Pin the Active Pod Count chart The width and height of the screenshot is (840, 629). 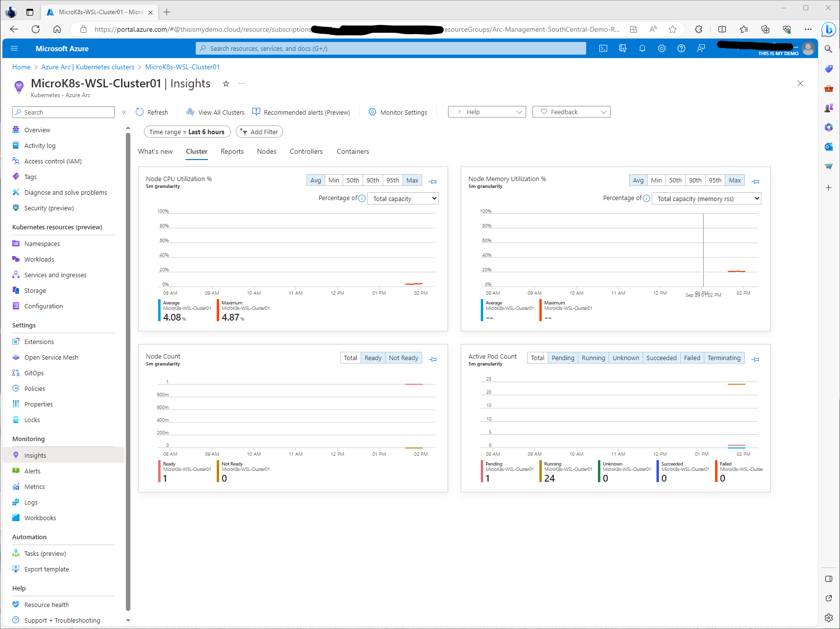tap(756, 359)
